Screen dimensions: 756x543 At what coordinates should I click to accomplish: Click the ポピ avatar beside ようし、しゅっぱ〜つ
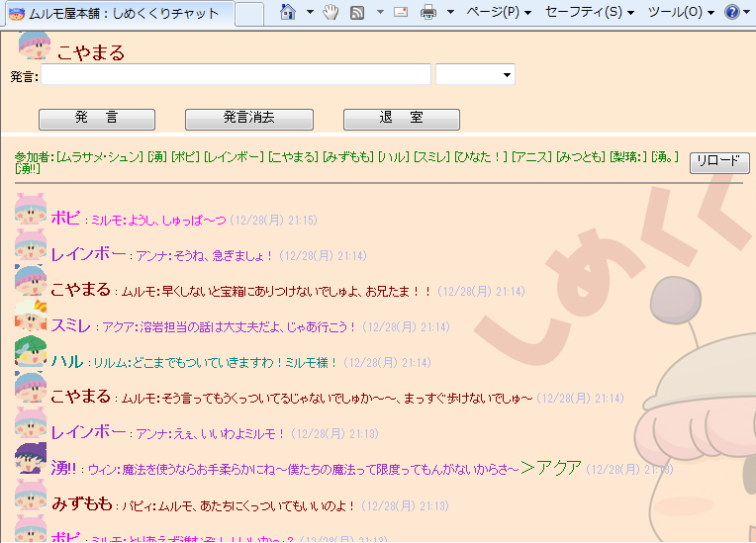click(x=31, y=210)
